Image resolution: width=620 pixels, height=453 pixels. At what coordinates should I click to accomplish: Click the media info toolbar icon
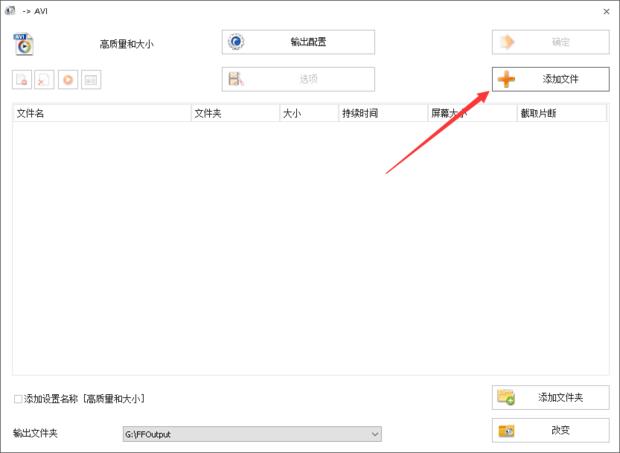(91, 79)
